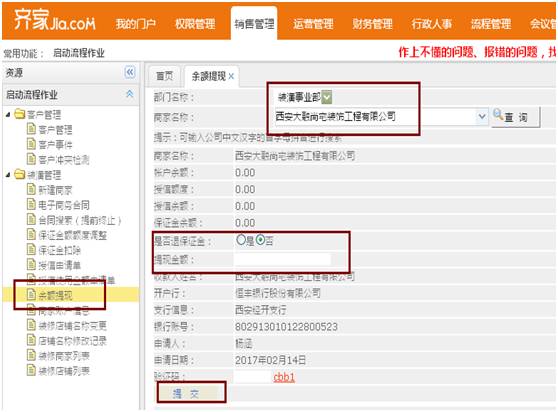The image size is (558, 412).
Task: Expand the 商家名称 combo box arrow
Action: (x=481, y=116)
